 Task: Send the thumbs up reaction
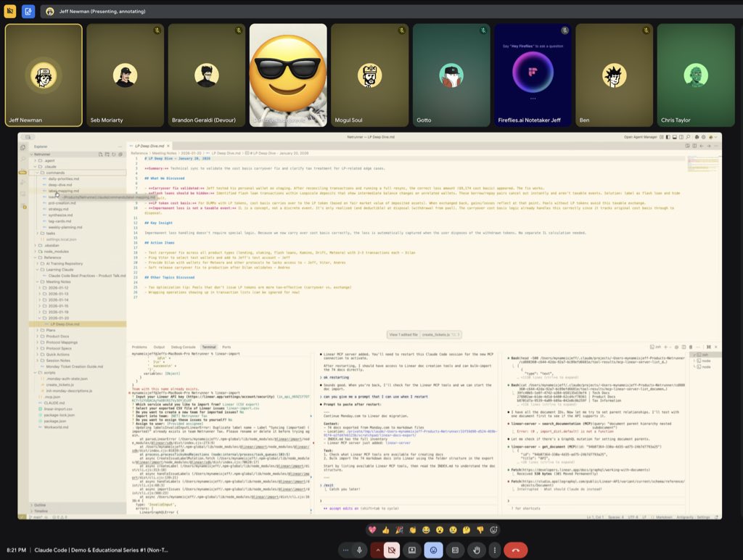(386, 530)
